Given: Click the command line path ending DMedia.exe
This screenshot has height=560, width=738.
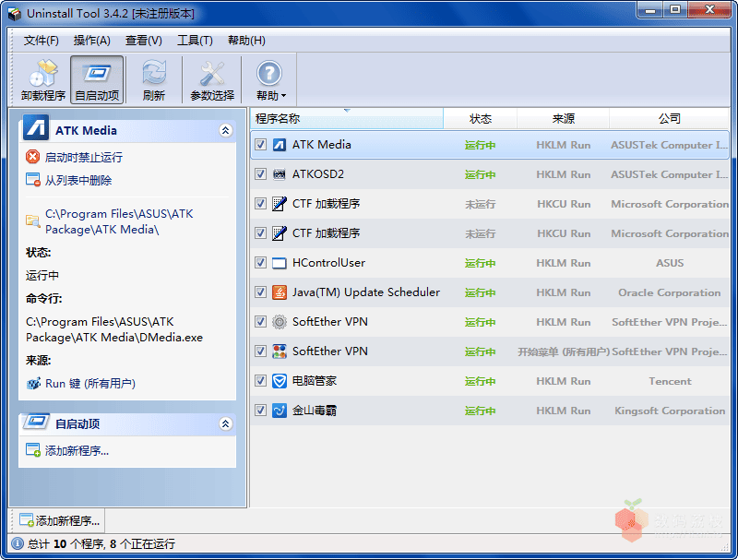Looking at the screenshot, I should 113,329.
